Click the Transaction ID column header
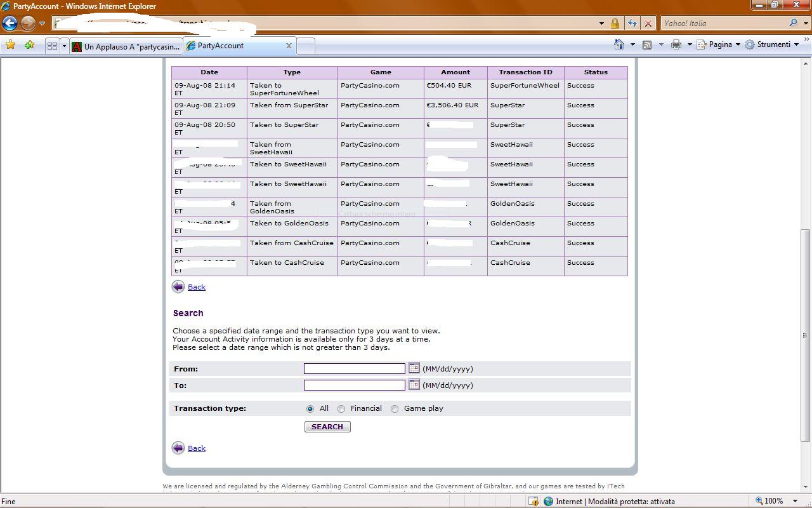The image size is (812, 508). click(525, 72)
